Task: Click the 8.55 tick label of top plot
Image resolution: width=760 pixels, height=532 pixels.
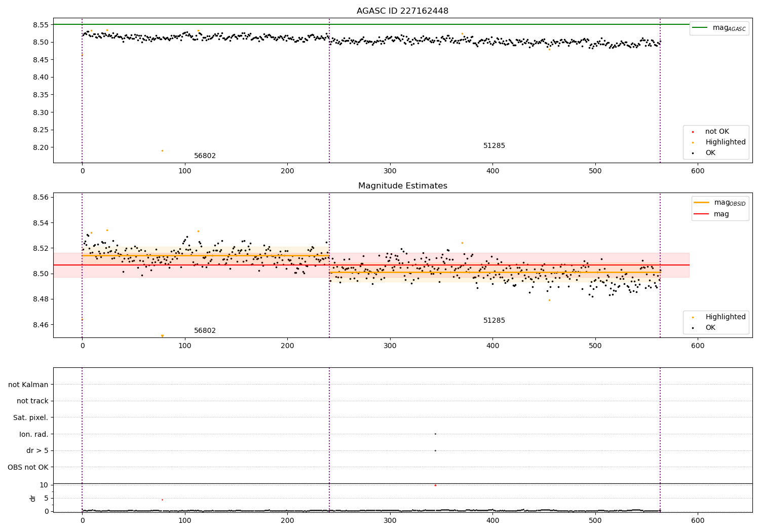Action: click(x=41, y=24)
